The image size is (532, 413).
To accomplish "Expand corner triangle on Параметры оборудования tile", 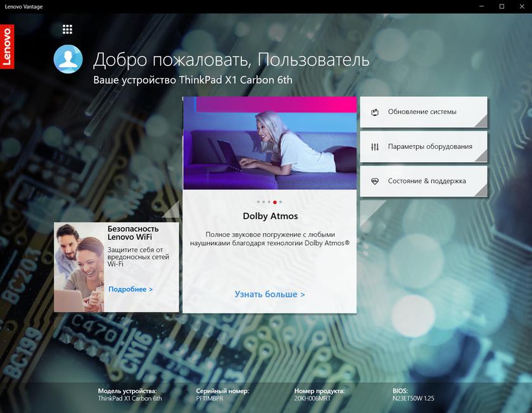I will (x=481, y=156).
